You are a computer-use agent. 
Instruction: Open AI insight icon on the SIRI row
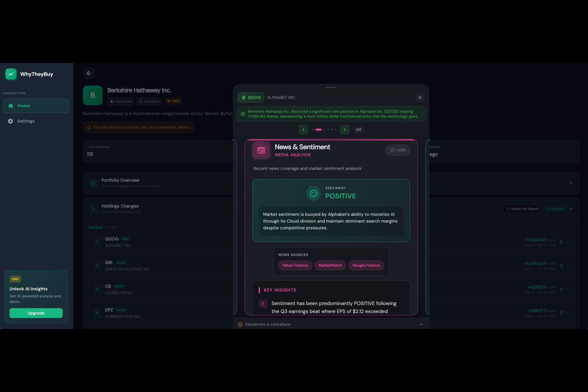561,266
